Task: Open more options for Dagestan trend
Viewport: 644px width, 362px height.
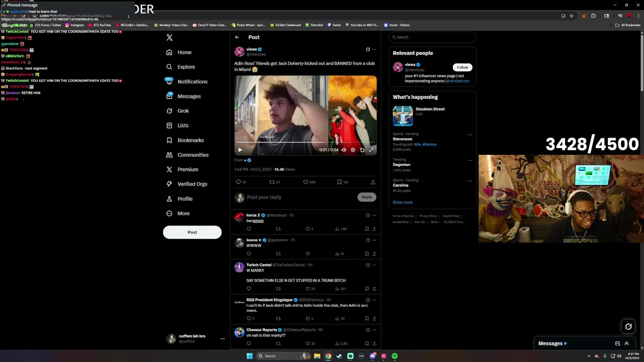Action: pos(470,160)
